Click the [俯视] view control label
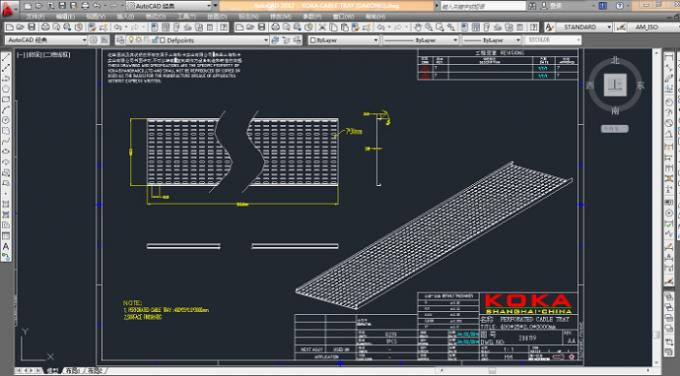Screen dimensions: 680x376 [x=33, y=55]
